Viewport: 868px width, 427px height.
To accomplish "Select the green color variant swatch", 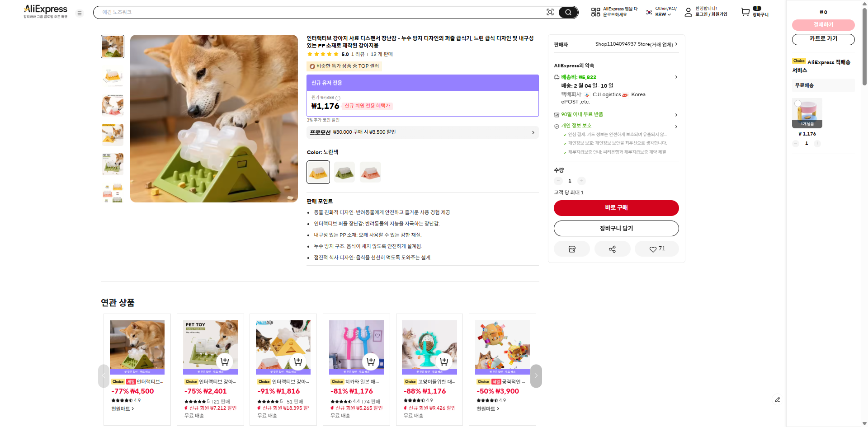I will [x=344, y=172].
